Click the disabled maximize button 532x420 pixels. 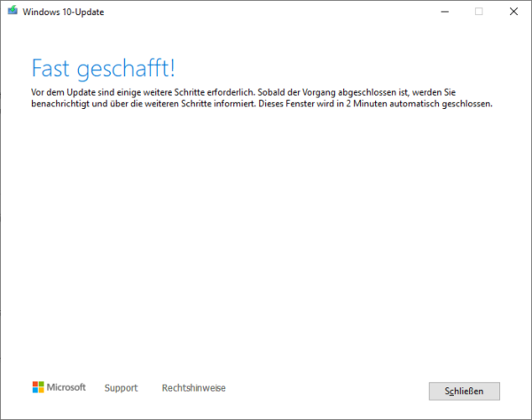click(x=479, y=12)
